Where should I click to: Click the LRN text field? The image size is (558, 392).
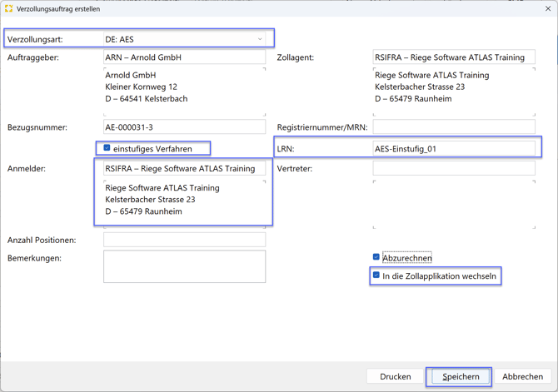pos(454,149)
